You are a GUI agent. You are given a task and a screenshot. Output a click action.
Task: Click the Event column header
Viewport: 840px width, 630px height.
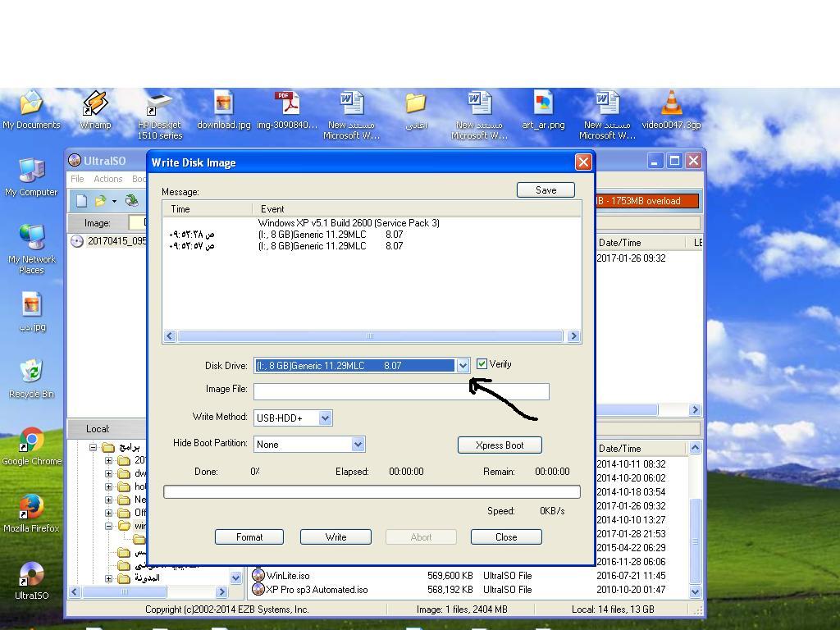416,209
